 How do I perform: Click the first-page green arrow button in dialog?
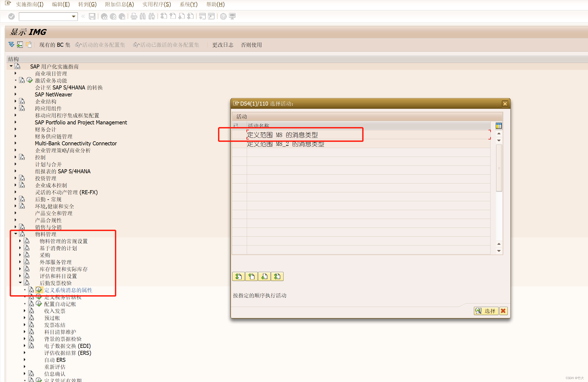pyautogui.click(x=238, y=276)
